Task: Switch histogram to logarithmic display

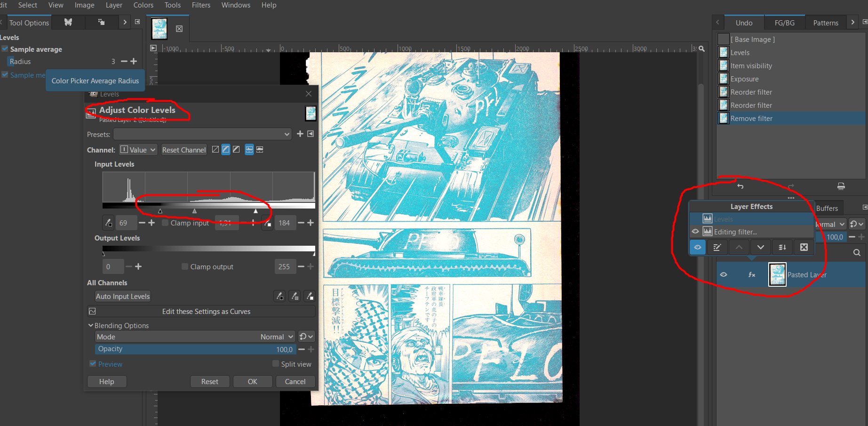Action: click(260, 150)
